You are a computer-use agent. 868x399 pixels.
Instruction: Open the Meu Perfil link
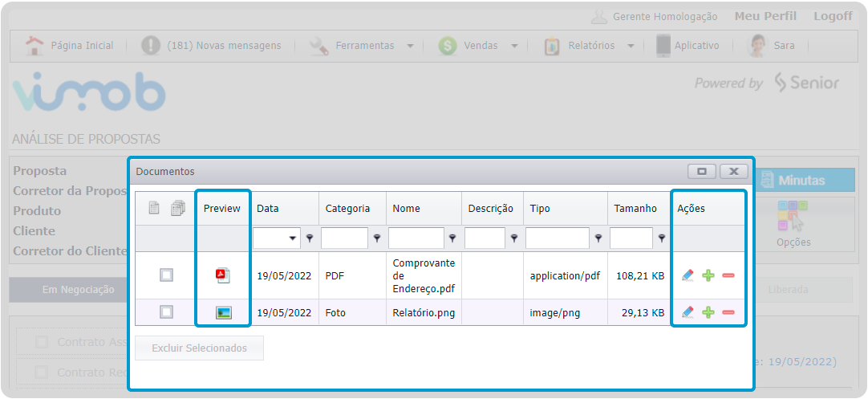(765, 16)
